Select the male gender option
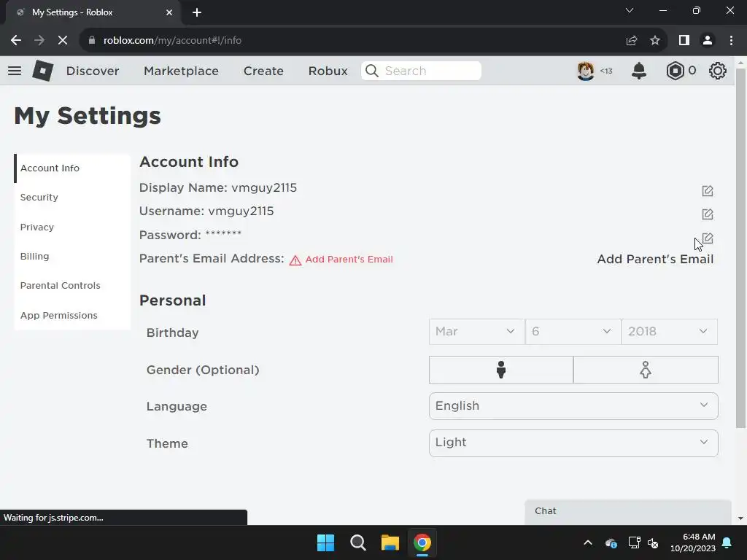This screenshot has width=747, height=560. [500, 370]
